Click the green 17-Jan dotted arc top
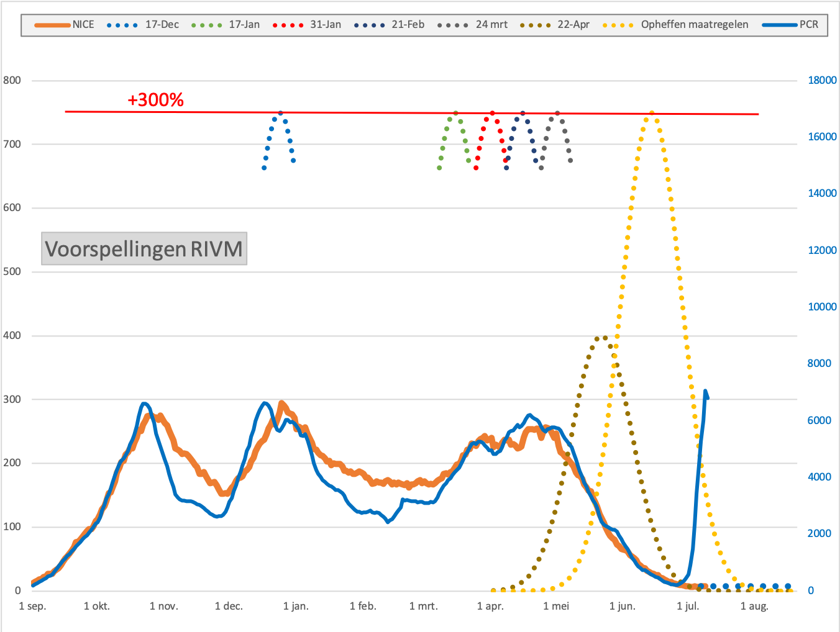The width and height of the screenshot is (840, 632). coord(455,113)
